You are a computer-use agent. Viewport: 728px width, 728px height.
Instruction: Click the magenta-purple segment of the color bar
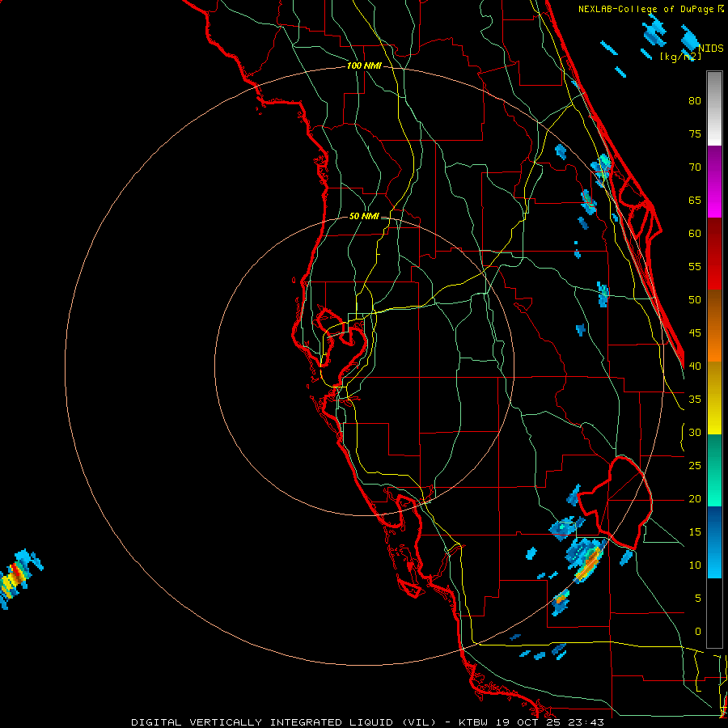coord(714,181)
